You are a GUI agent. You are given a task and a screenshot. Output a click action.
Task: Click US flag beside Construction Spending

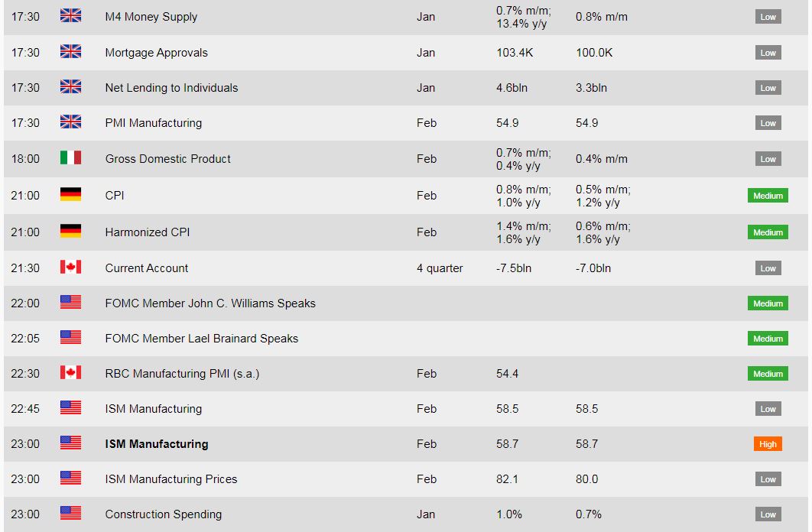(x=70, y=514)
